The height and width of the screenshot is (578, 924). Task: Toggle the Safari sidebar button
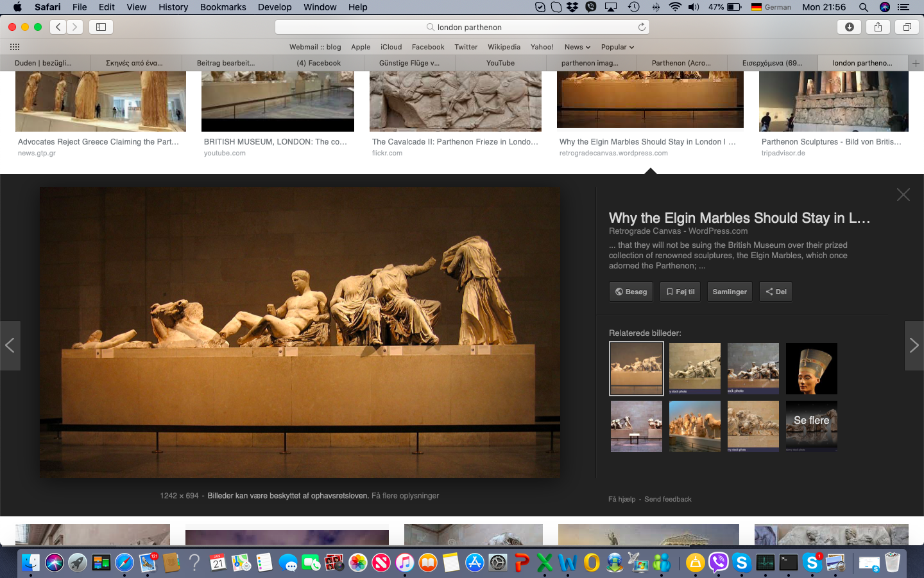click(101, 27)
